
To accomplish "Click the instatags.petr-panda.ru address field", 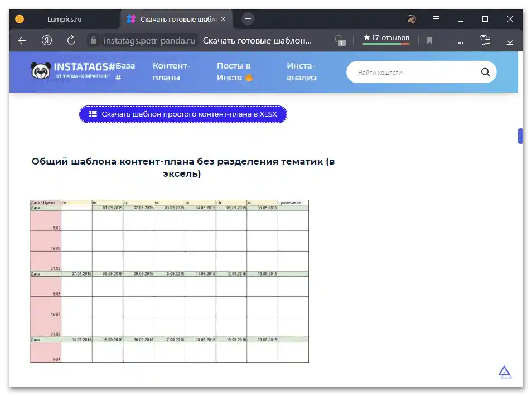I will [x=149, y=41].
